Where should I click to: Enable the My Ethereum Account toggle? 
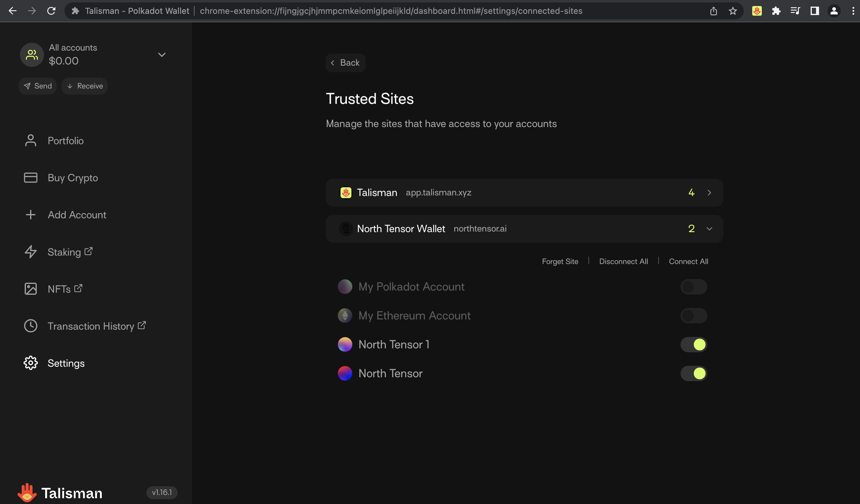(x=694, y=316)
